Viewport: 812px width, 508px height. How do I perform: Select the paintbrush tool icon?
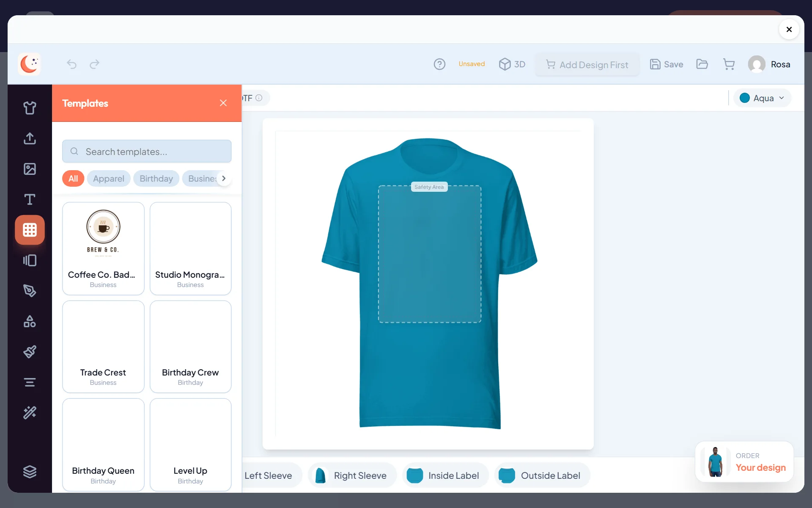(30, 352)
